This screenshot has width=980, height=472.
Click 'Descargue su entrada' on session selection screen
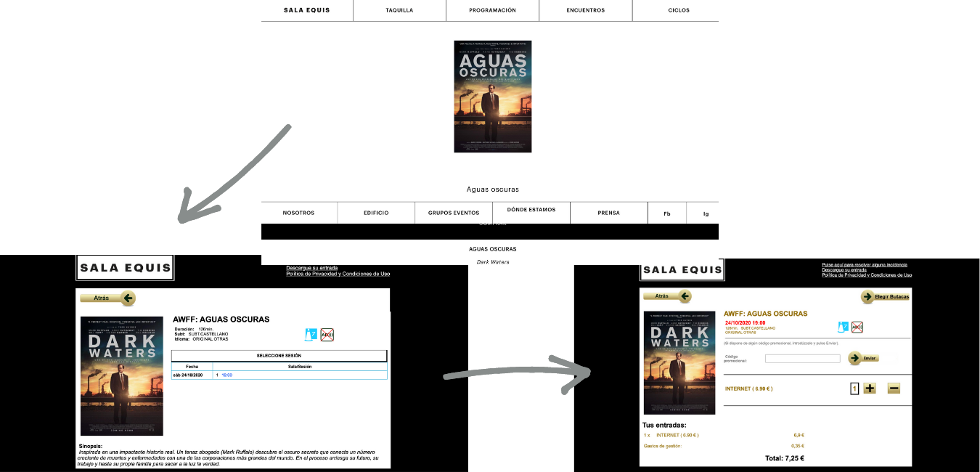(311, 268)
